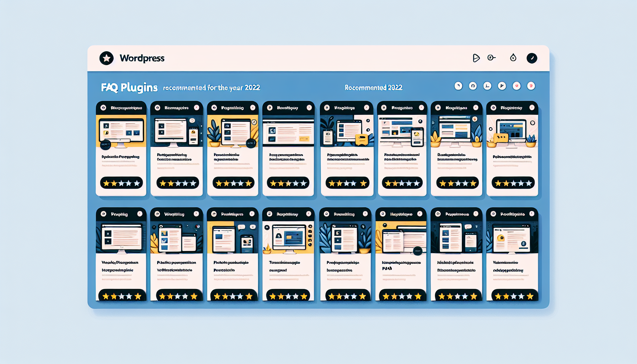Click the Wordpress star logo
This screenshot has width=637, height=364.
(106, 58)
